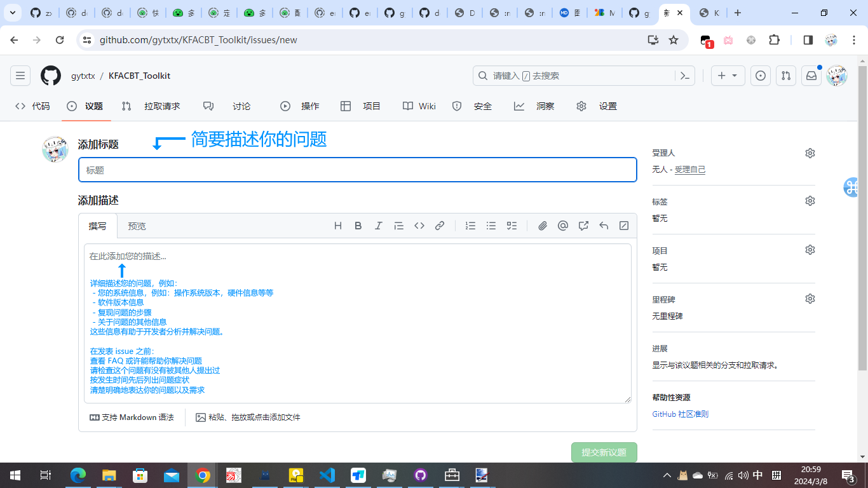The image size is (868, 488).
Task: Open the GitHub 社区准则 link
Action: (680, 414)
